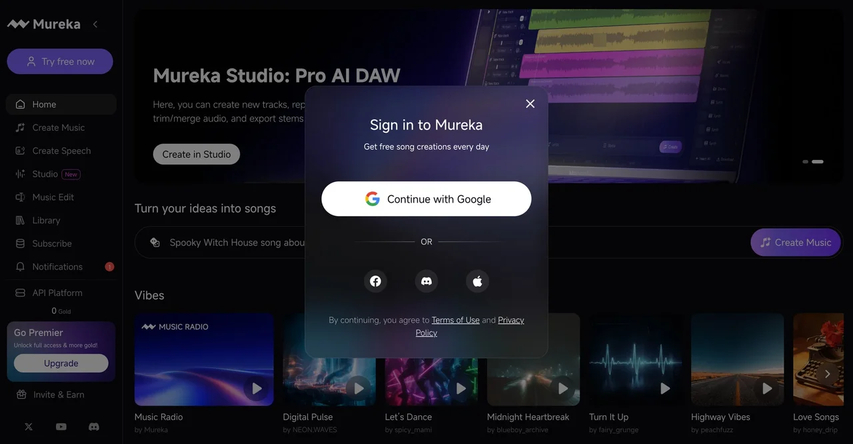853x444 pixels.
Task: Click the Mureka logo
Action: pyautogui.click(x=44, y=24)
